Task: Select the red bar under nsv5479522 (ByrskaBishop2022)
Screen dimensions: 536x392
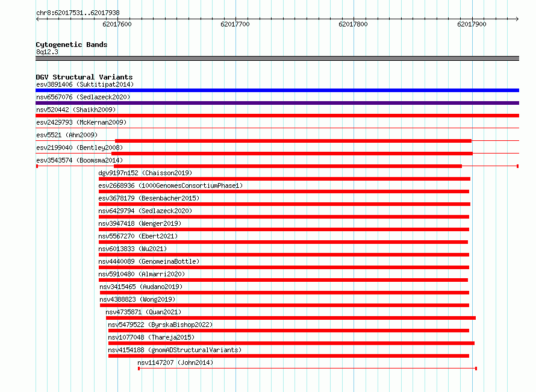Action: coord(289,331)
